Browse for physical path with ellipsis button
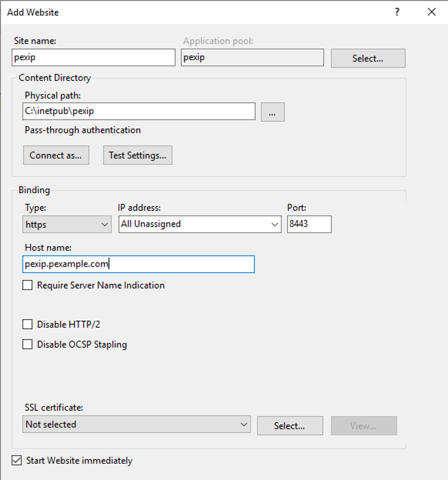 272,112
